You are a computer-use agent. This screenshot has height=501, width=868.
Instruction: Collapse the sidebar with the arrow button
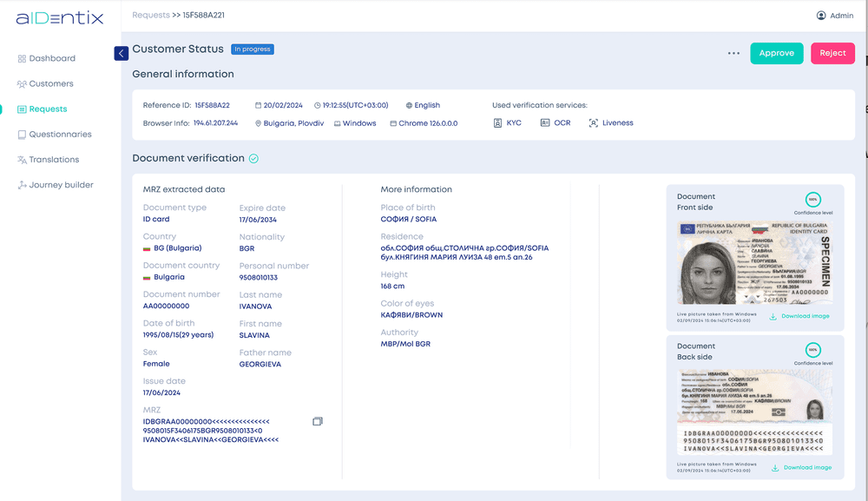(x=122, y=54)
